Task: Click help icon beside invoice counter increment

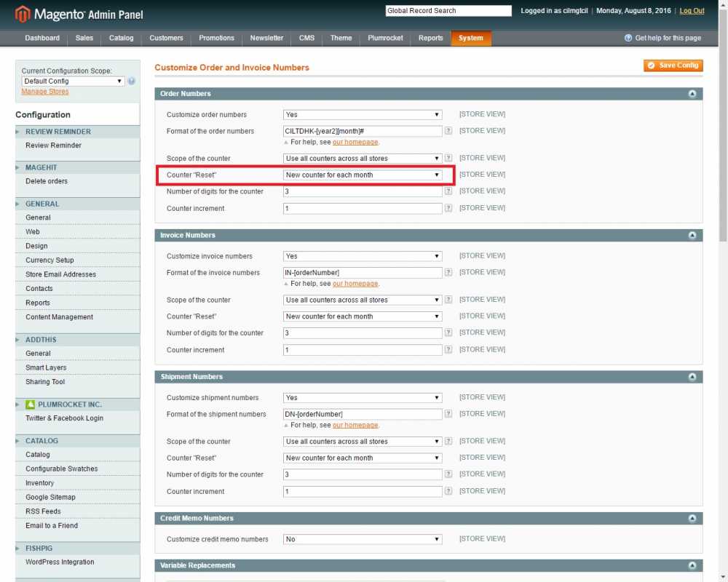Action: pos(448,350)
